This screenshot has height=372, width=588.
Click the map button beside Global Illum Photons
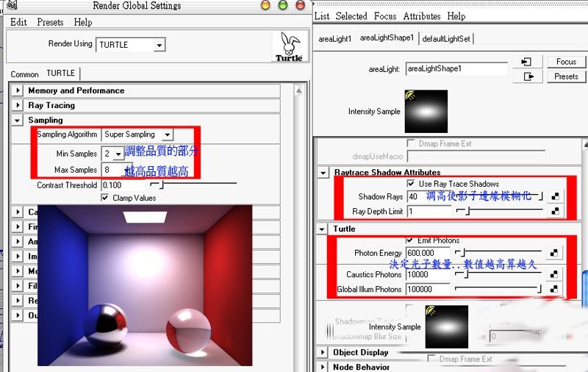(x=554, y=289)
